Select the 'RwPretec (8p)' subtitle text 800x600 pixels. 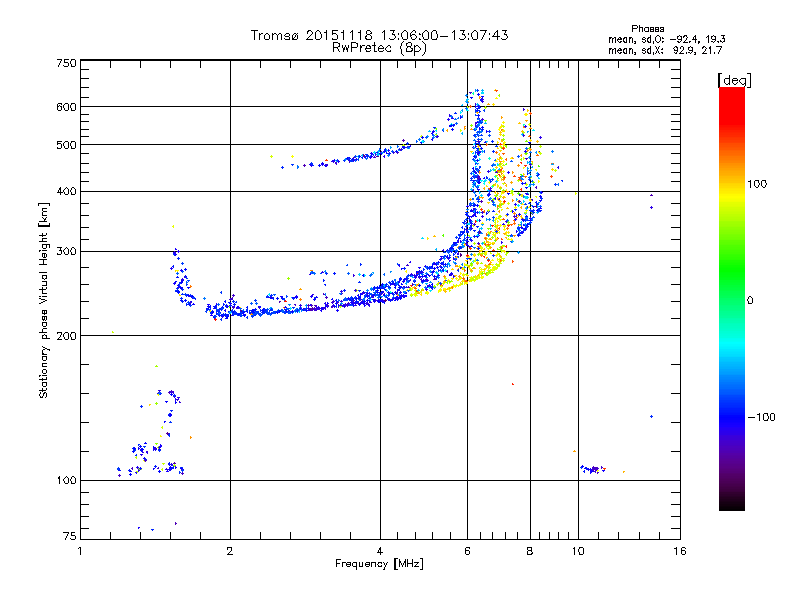(379, 48)
